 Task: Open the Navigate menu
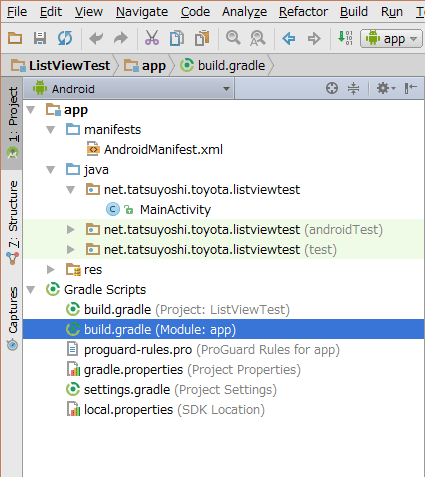coord(142,12)
